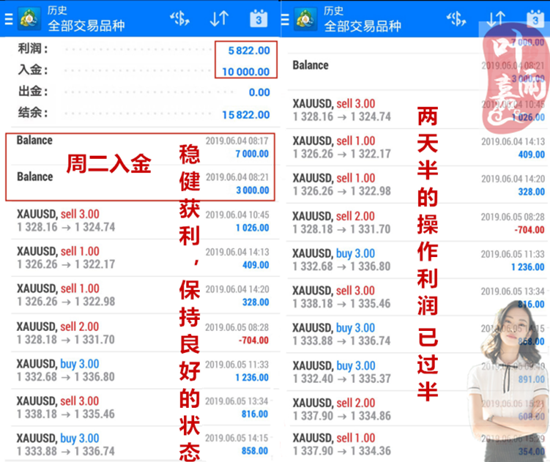
Task: Select the 历史 heading in right panel
Action: (334, 11)
